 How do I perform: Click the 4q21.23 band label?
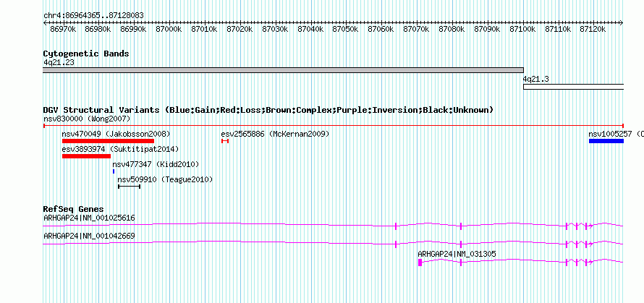(x=59, y=62)
